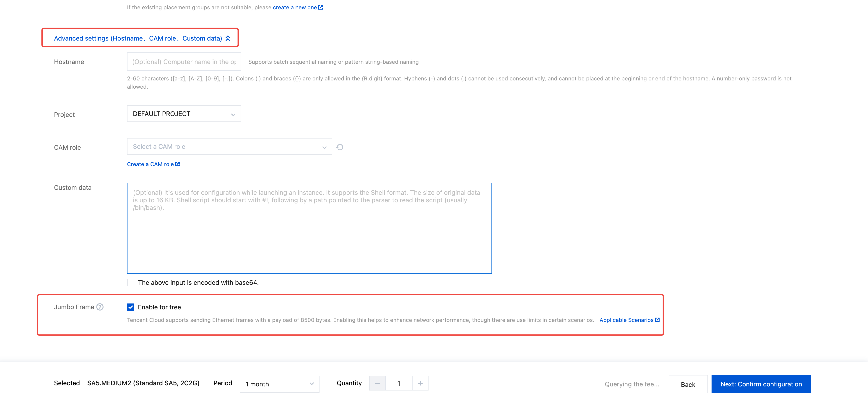The width and height of the screenshot is (868, 406).
Task: Click the plus icon to increase quantity
Action: 420,383
